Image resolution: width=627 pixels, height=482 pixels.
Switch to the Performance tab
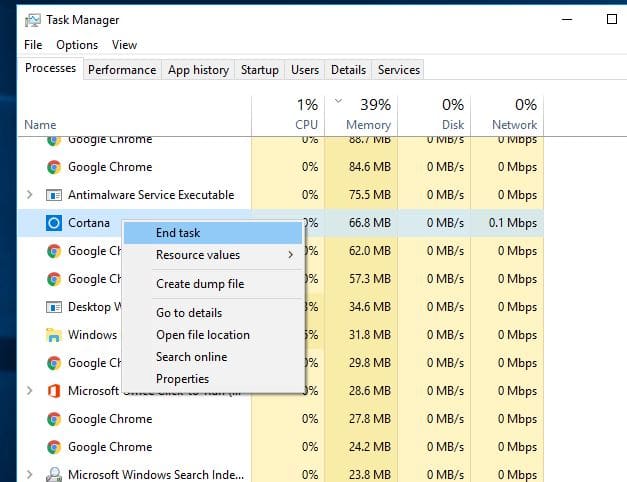pos(122,70)
